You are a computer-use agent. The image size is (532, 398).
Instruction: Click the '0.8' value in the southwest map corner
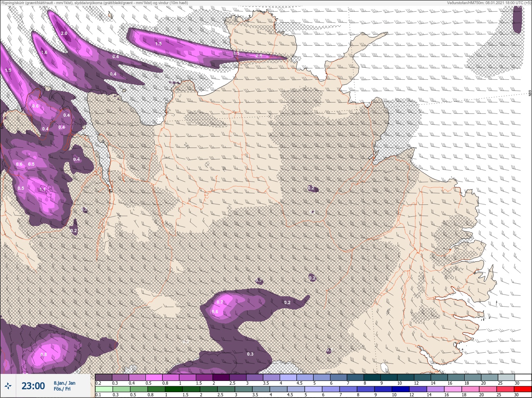pyautogui.click(x=44, y=354)
